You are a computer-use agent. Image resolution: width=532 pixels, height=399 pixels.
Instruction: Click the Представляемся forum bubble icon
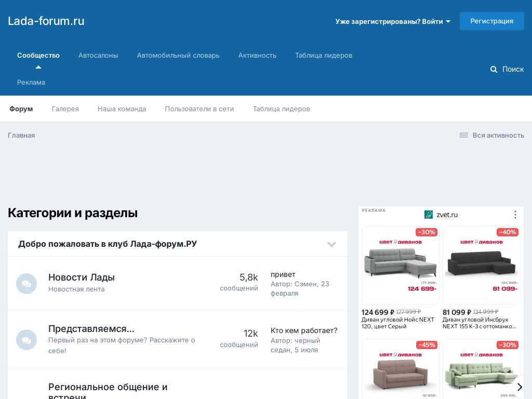tap(26, 340)
